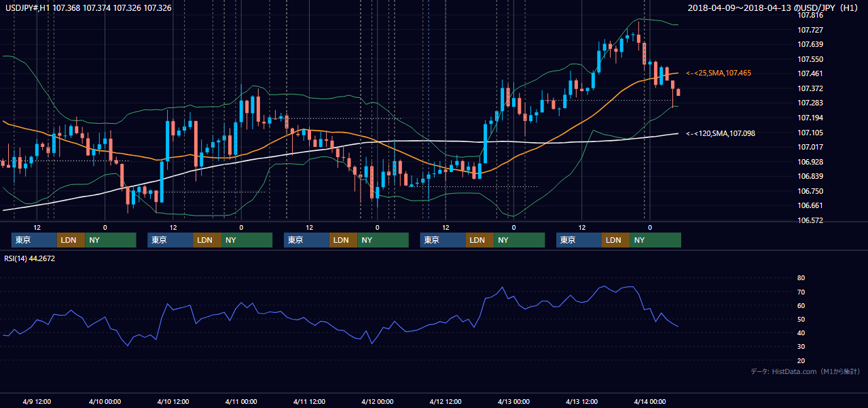Click the rightmost NY session block

pyautogui.click(x=655, y=240)
